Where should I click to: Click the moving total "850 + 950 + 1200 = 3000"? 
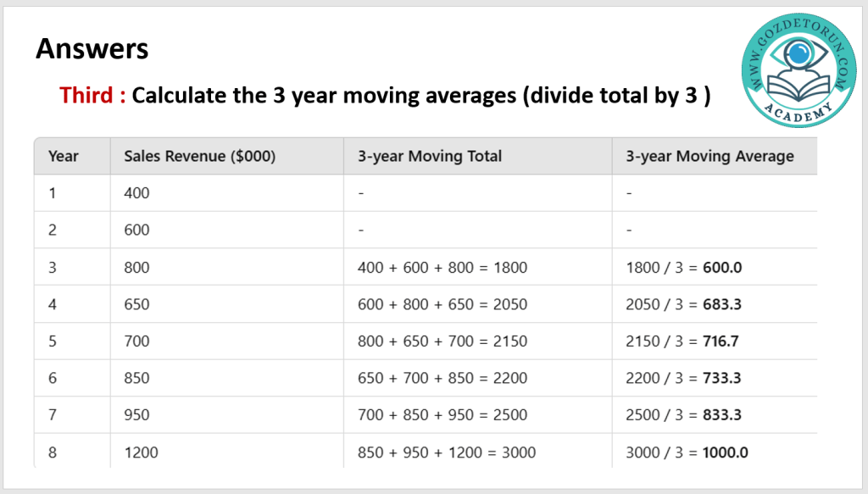(448, 452)
